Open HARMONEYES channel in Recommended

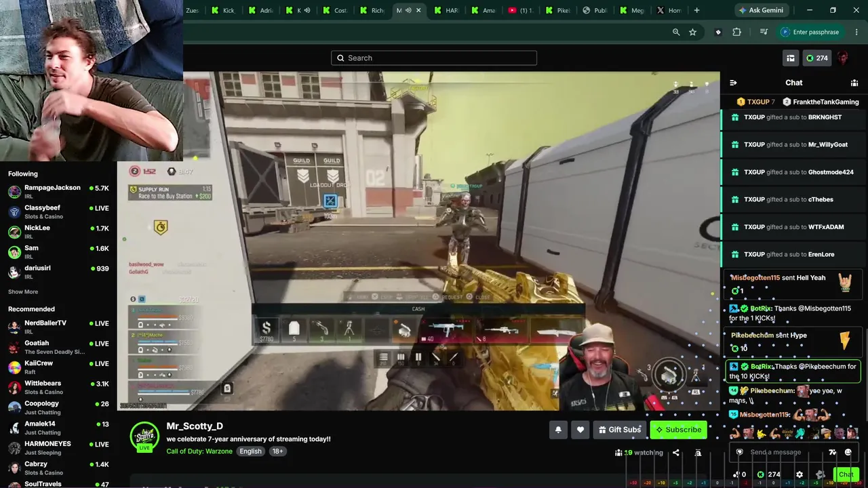[x=58, y=448]
